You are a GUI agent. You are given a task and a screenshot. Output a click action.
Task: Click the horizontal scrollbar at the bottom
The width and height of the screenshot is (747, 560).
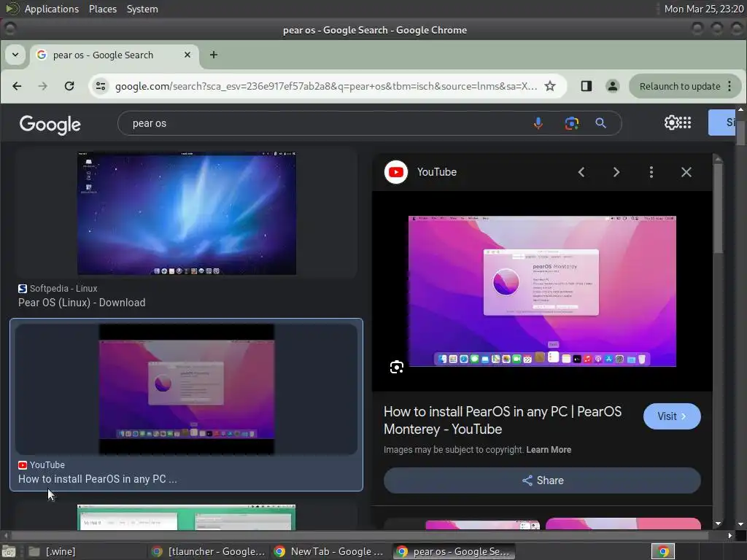[x=360, y=536]
